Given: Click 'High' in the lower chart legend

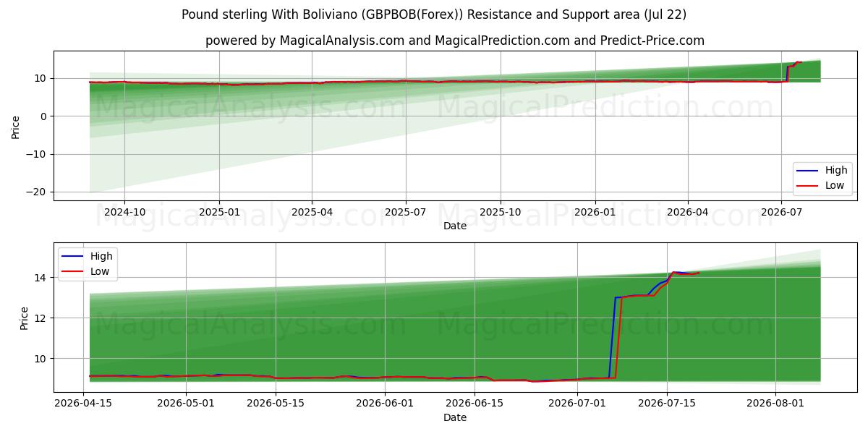Looking at the screenshot, I should click(x=101, y=256).
